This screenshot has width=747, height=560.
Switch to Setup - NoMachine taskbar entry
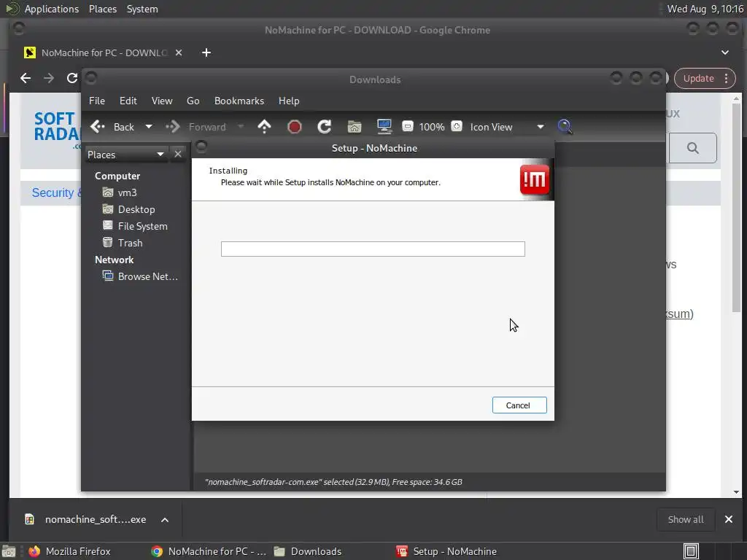coord(447,551)
